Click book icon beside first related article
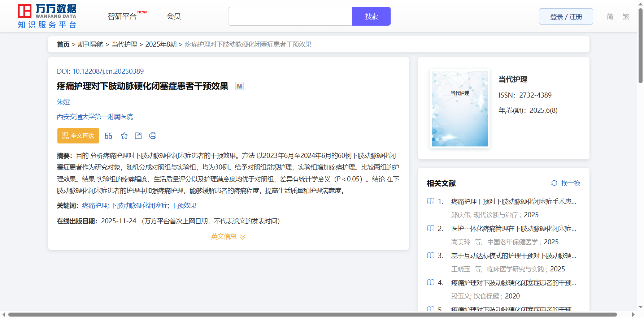Screen dimensions: 644x318 [431, 201]
